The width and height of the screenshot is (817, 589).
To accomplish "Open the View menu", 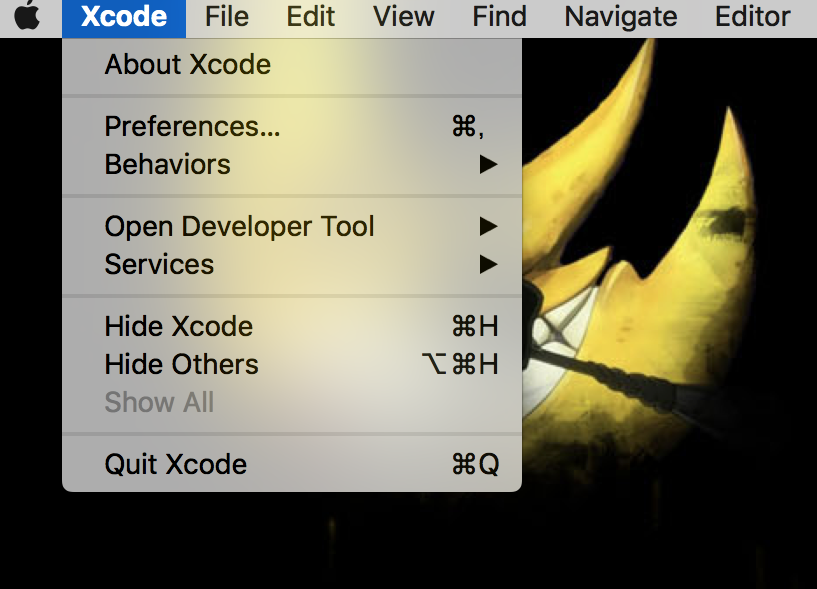I will click(x=403, y=17).
